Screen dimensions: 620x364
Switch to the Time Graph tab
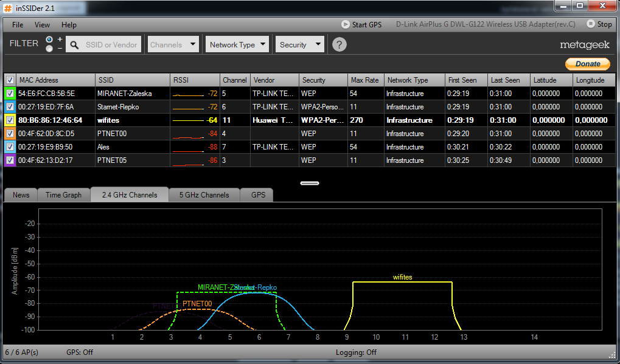(x=64, y=195)
